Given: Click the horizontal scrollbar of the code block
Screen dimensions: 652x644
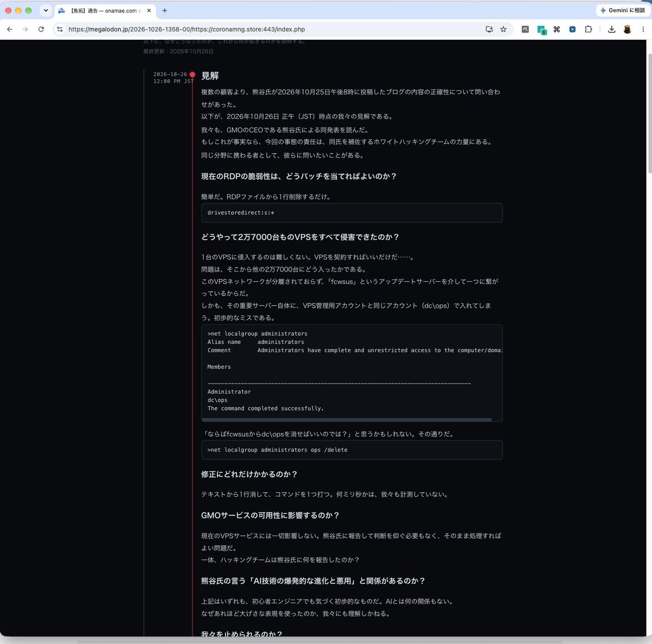Looking at the screenshot, I should 347,420.
